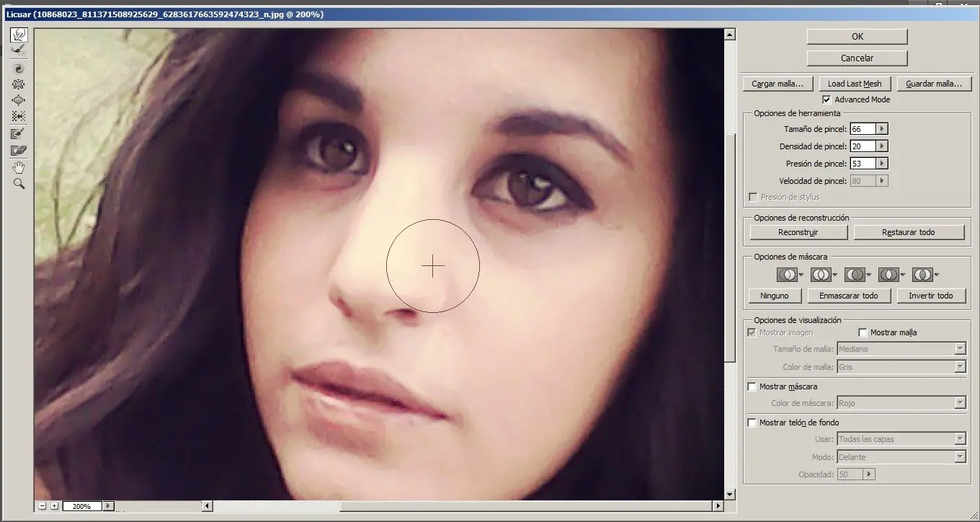Zoom in with the plus button
Image resolution: width=980 pixels, height=522 pixels.
54,506
